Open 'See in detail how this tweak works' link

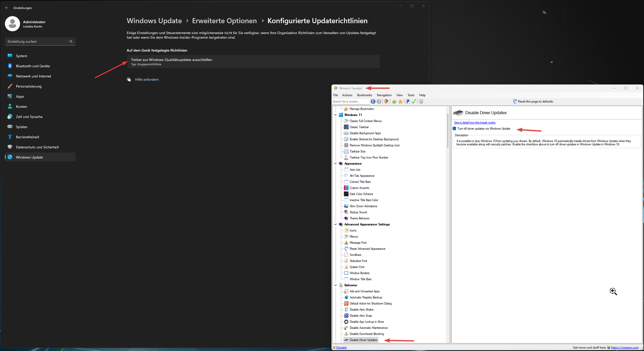[x=474, y=122]
